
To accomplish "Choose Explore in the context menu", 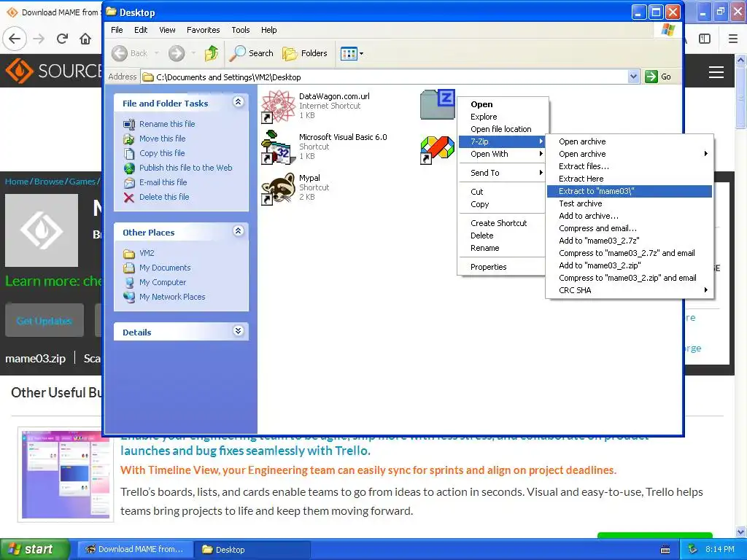I will [502, 117].
